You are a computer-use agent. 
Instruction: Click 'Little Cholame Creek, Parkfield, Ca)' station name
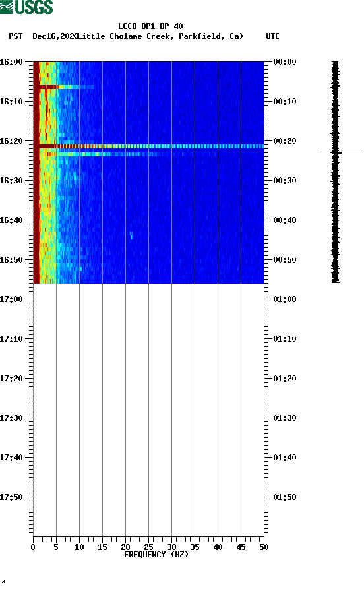pos(160,36)
